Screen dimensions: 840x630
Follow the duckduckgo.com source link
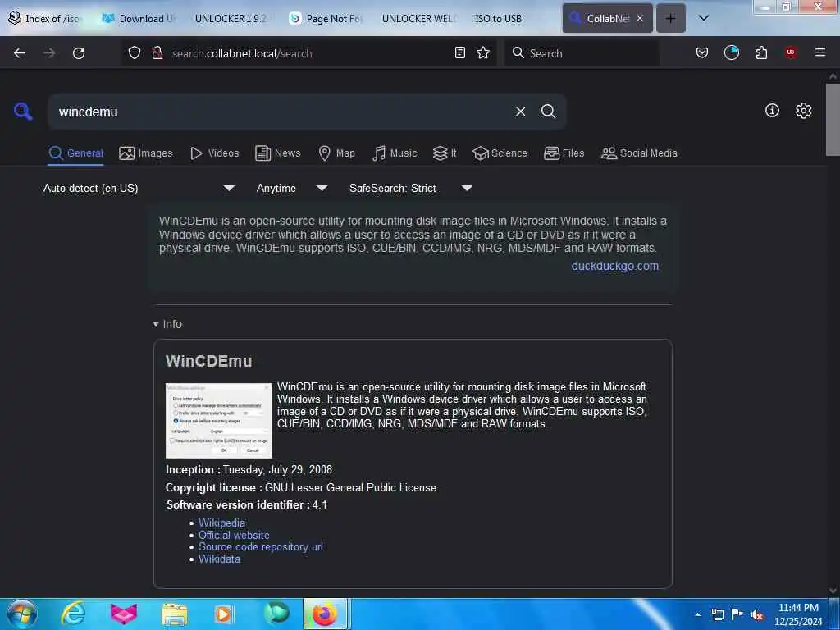tap(615, 266)
